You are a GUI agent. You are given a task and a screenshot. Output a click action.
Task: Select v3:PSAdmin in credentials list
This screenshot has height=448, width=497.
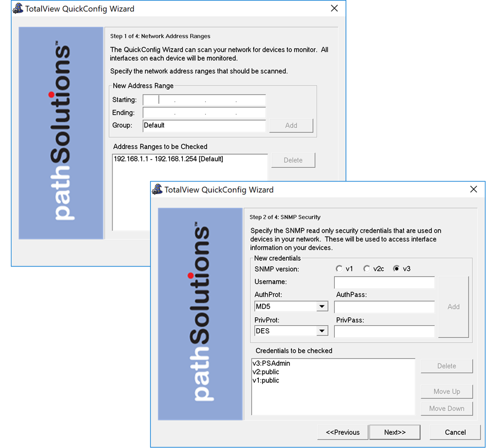click(271, 364)
